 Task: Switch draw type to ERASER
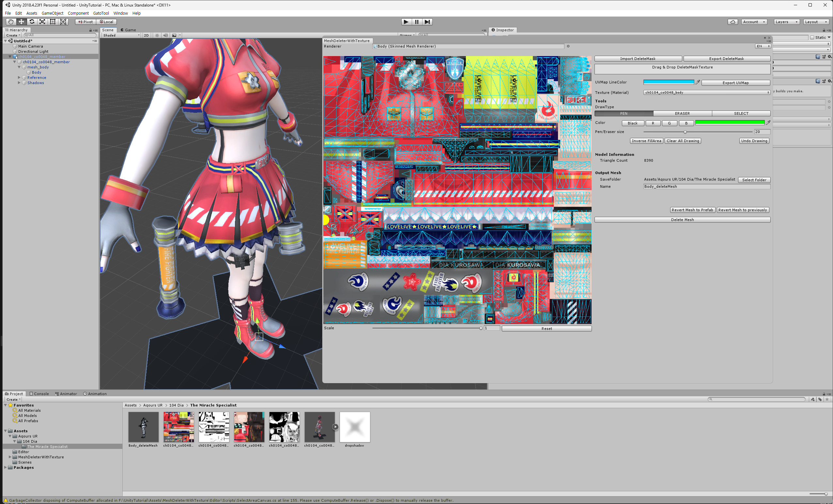(682, 113)
